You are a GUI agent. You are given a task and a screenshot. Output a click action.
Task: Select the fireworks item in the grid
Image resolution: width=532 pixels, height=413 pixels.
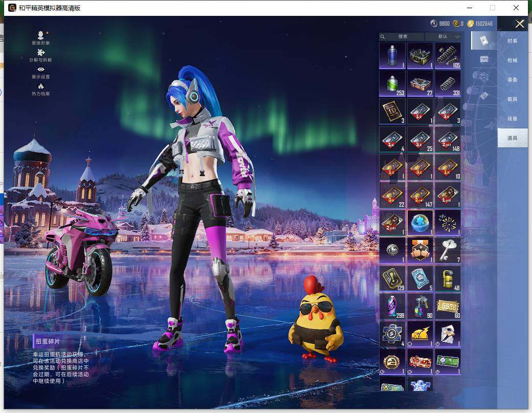point(448,223)
